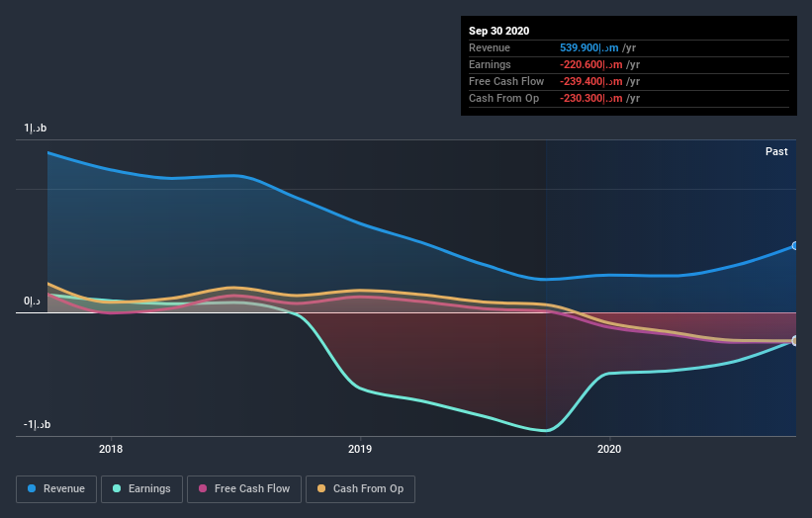Toggle the Free Cash Flow legend button
Viewport: 812px width, 518px height.
point(244,489)
